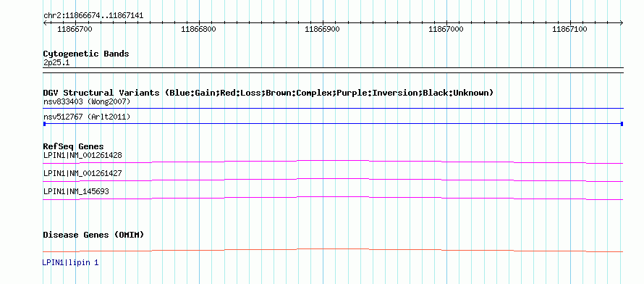Viewport: 644px width, 284px height.
Task: Click the blue nsv833403 gain line
Action: 333,109
